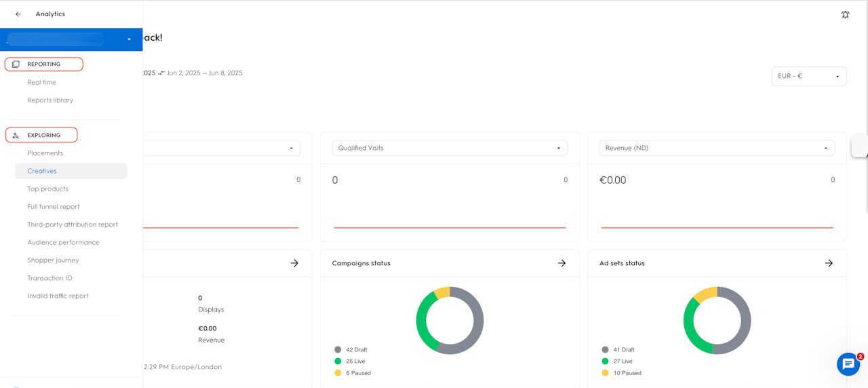The image size is (868, 388).
Task: Click the date range Jun 2 – Jun 8, 2025
Action: 204,73
